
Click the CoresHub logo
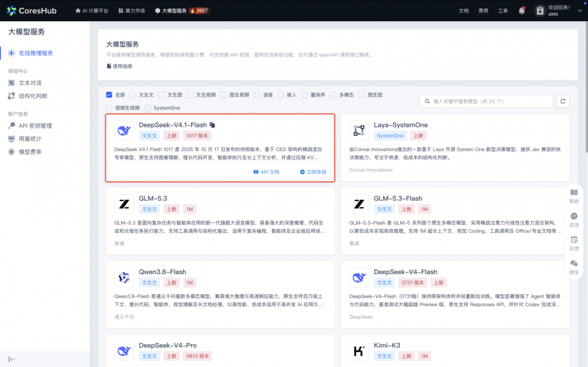32,11
